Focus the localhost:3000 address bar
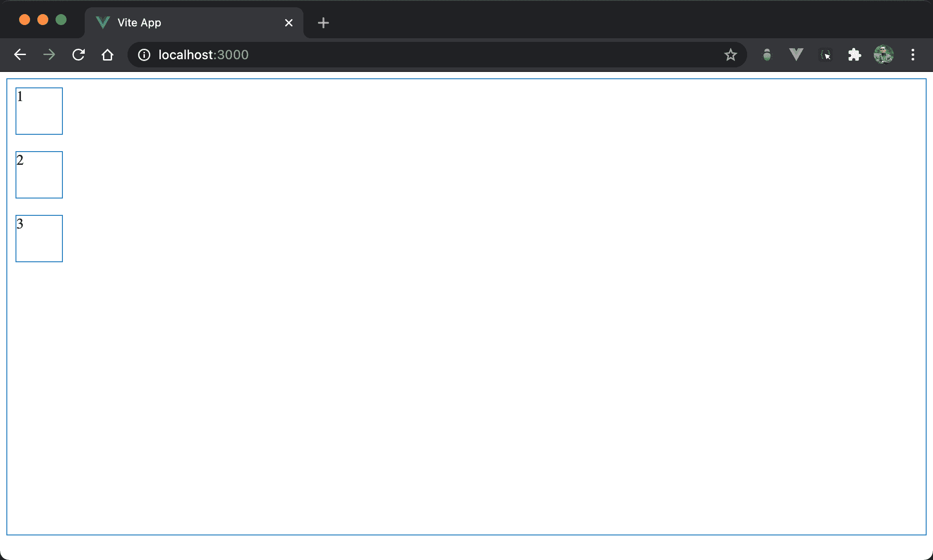Screen dimensions: 933x560 [410, 55]
